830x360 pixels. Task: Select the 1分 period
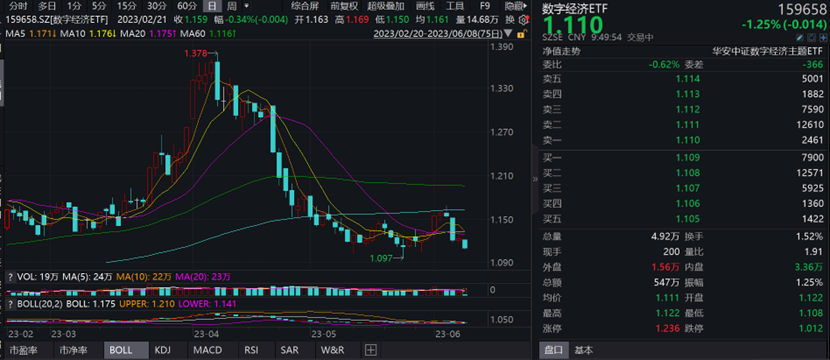pos(74,6)
